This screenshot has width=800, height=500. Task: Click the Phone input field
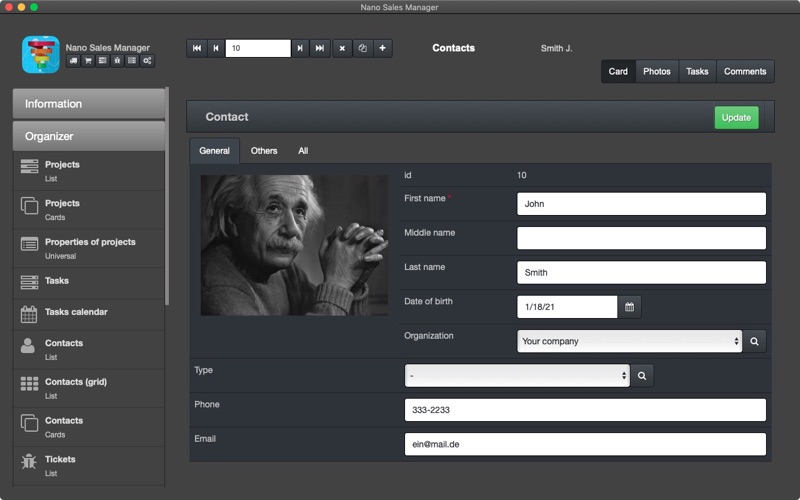tap(585, 410)
